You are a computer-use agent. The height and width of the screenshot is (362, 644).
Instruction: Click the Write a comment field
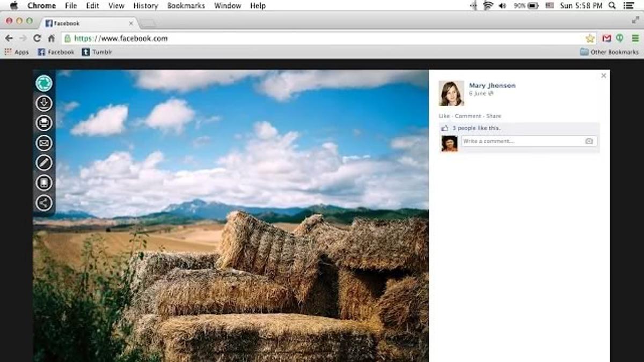tap(529, 141)
